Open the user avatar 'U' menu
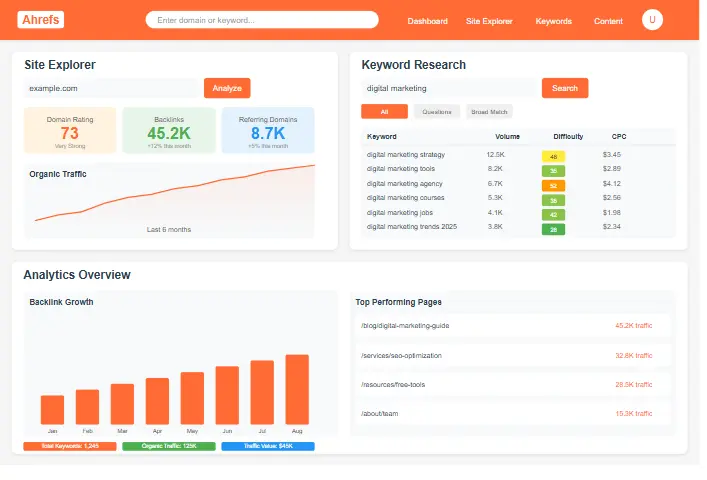This screenshot has height=480, width=707. (x=652, y=19)
